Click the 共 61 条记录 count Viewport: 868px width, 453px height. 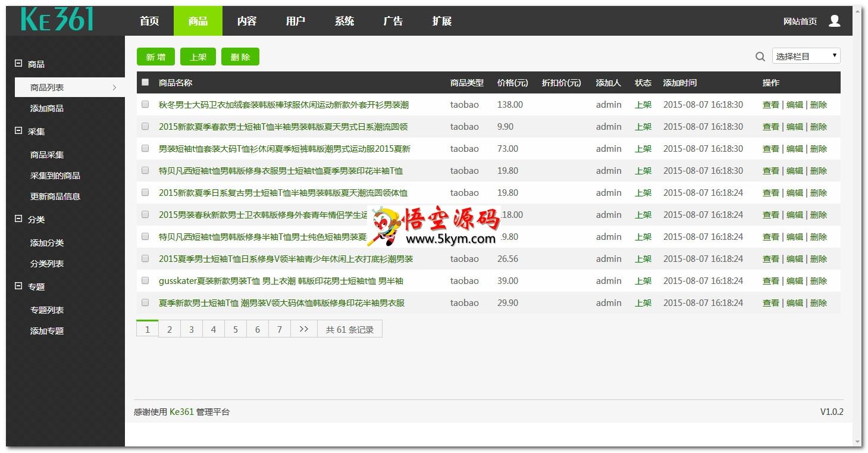click(x=350, y=329)
